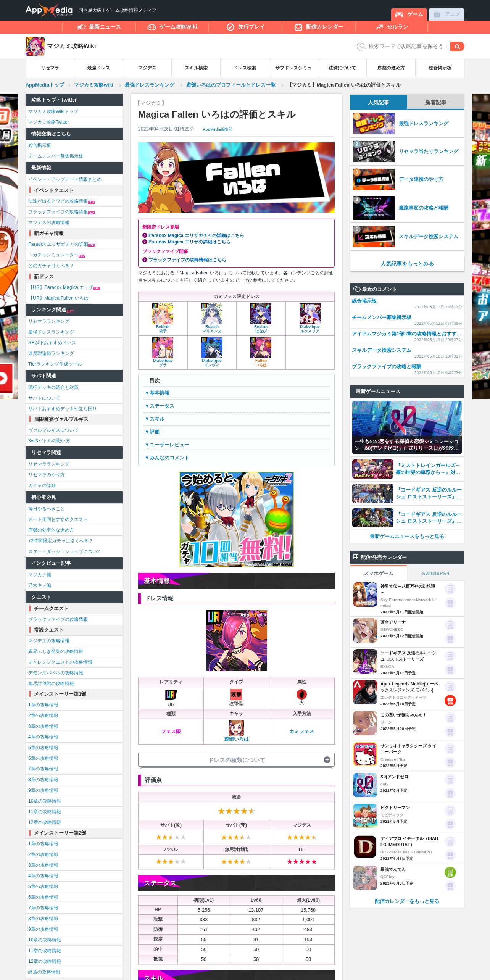Click the gamepad ゲーム攻略Wiki nav item
The height and width of the screenshot is (980, 490).
[172, 27]
